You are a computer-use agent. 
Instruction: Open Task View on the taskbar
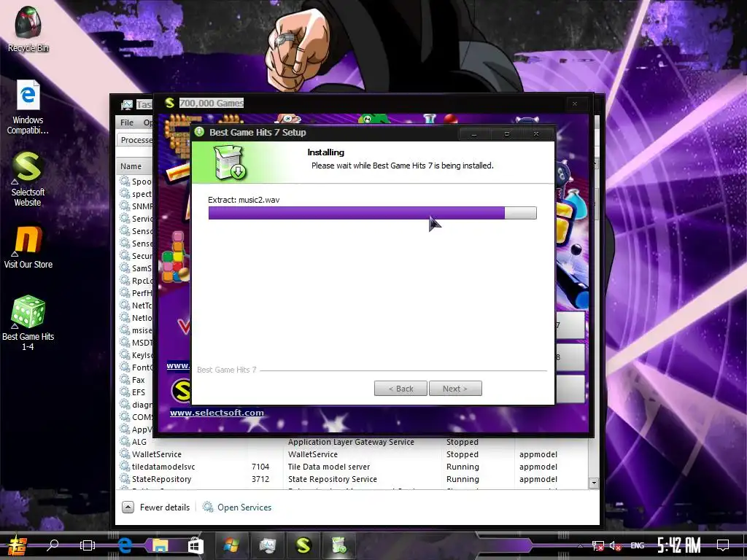coord(88,545)
